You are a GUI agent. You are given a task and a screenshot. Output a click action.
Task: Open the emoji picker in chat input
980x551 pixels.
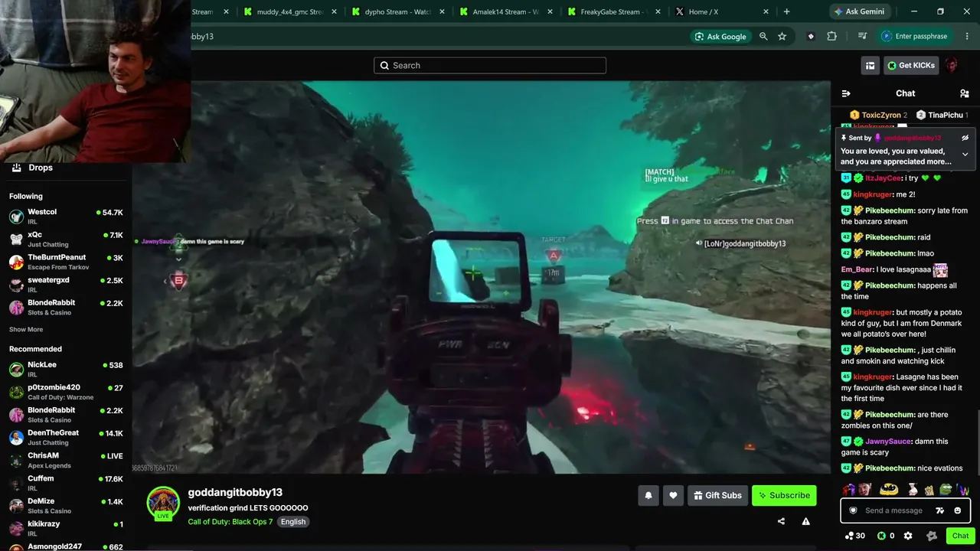(x=957, y=510)
